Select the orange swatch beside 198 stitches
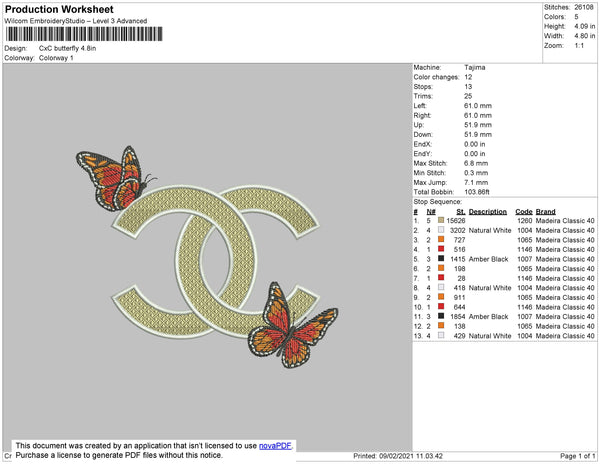This screenshot has height=464, width=600. point(441,268)
